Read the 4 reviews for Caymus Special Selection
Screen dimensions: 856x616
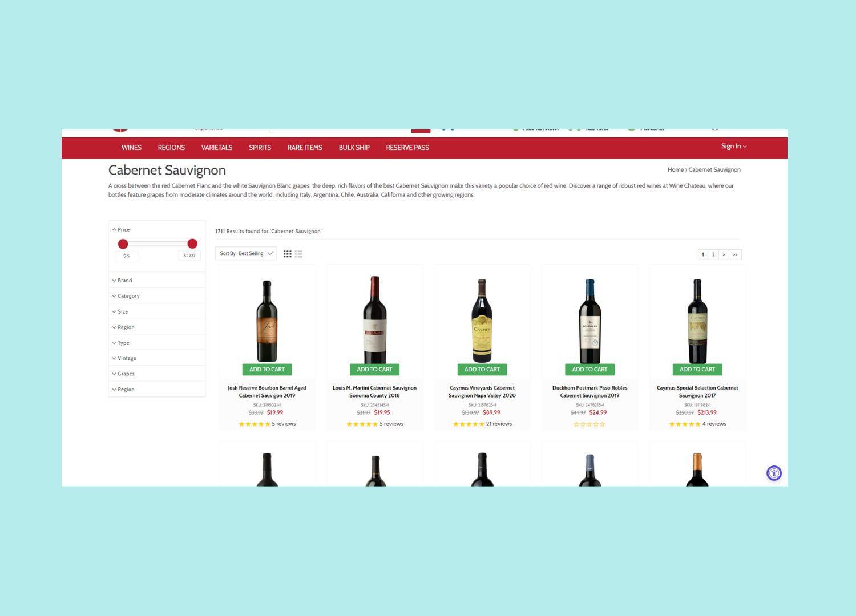coord(714,424)
